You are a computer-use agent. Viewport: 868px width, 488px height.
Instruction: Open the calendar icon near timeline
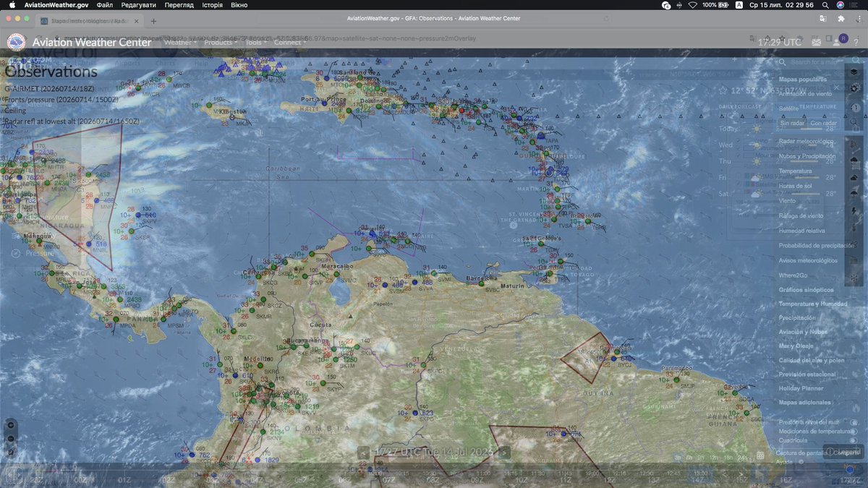point(760,455)
